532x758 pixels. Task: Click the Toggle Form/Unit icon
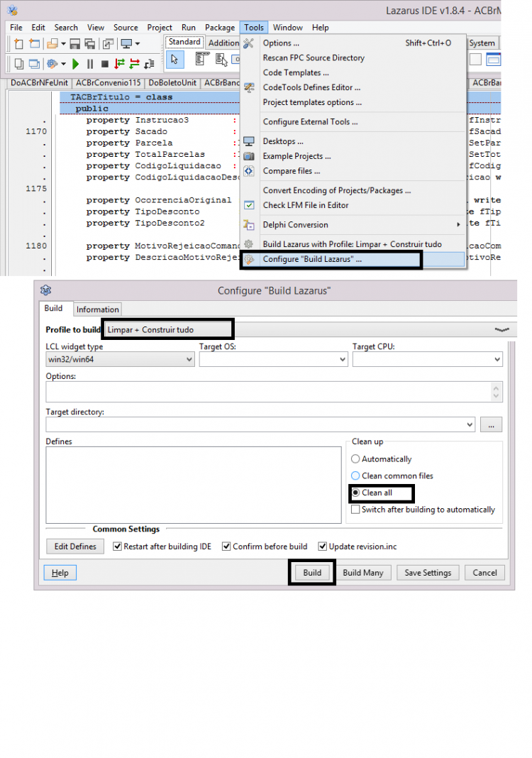(x=109, y=44)
